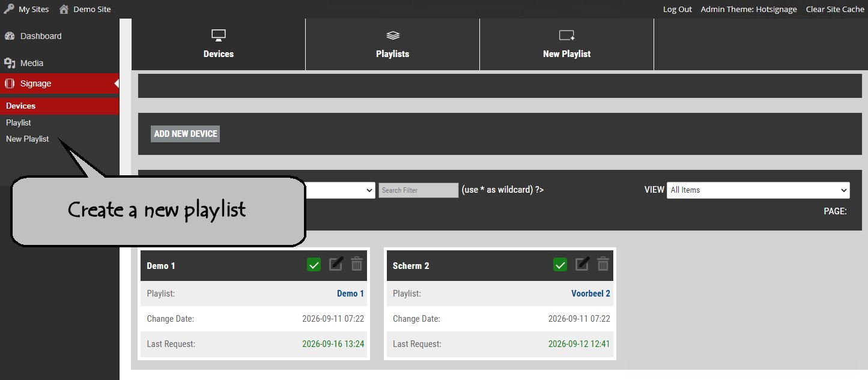This screenshot has width=868, height=380.
Task: Select Devices in the Signage submenu
Action: 59,106
